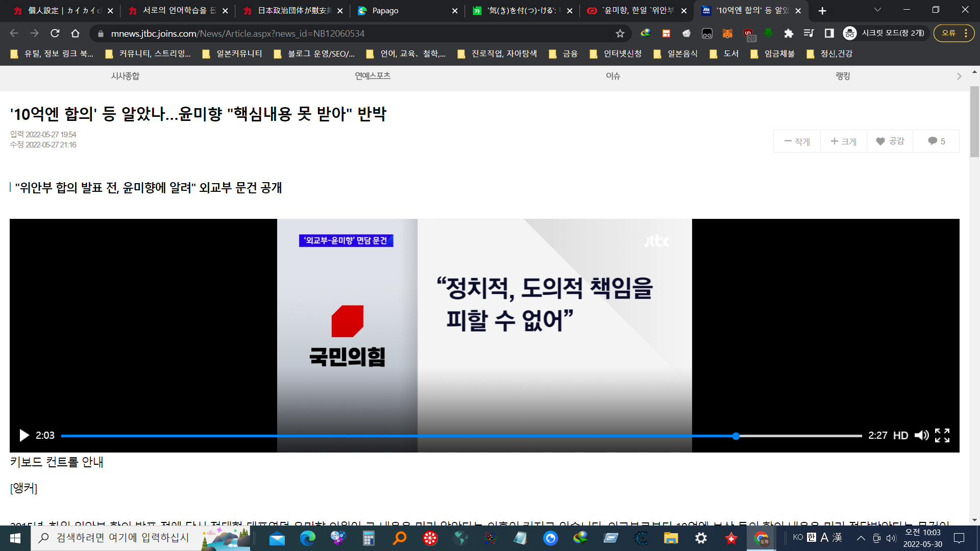Open the 연예스포츠 news category
Viewport: 980px width, 551px height.
coord(373,76)
